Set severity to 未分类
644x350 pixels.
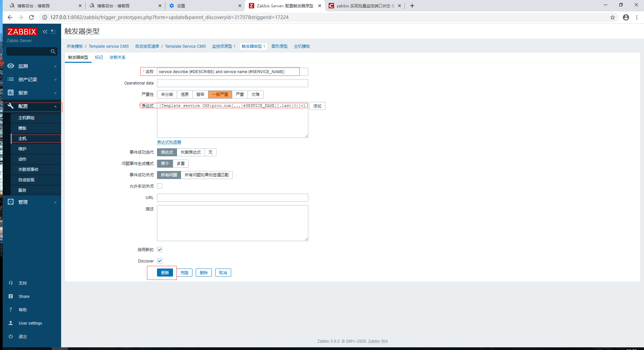pos(167,95)
